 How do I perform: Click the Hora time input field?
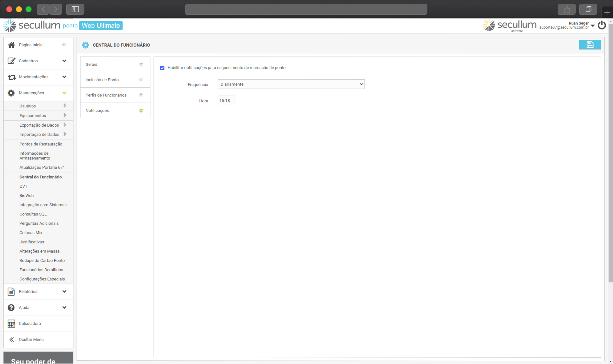coord(226,101)
